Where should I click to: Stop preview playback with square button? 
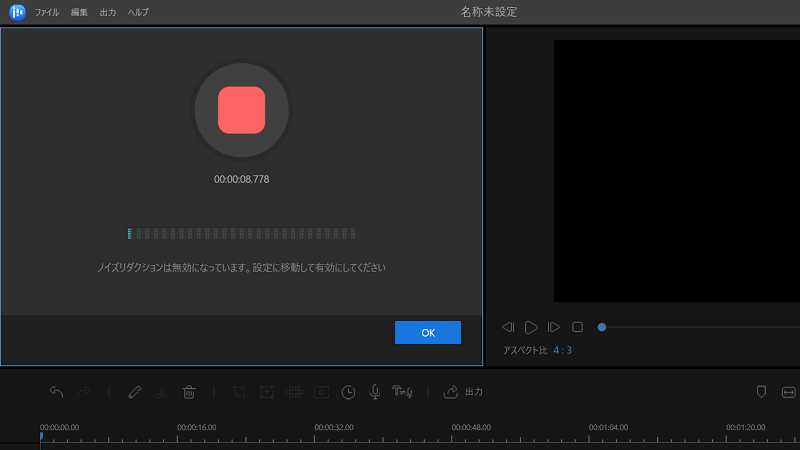click(578, 327)
